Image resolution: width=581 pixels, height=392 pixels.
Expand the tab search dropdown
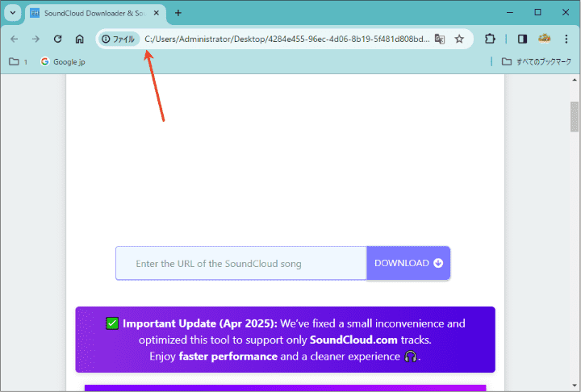click(x=12, y=13)
